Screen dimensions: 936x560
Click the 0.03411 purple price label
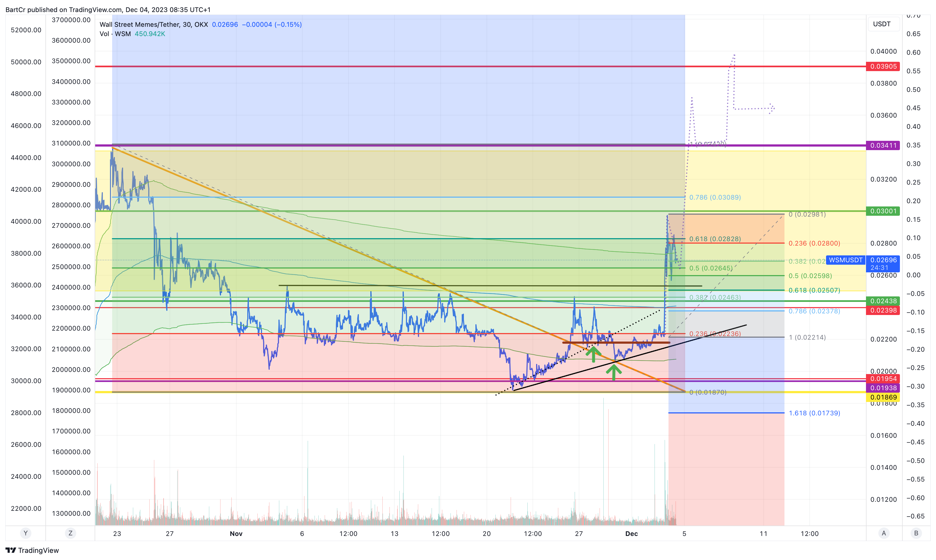pos(883,145)
